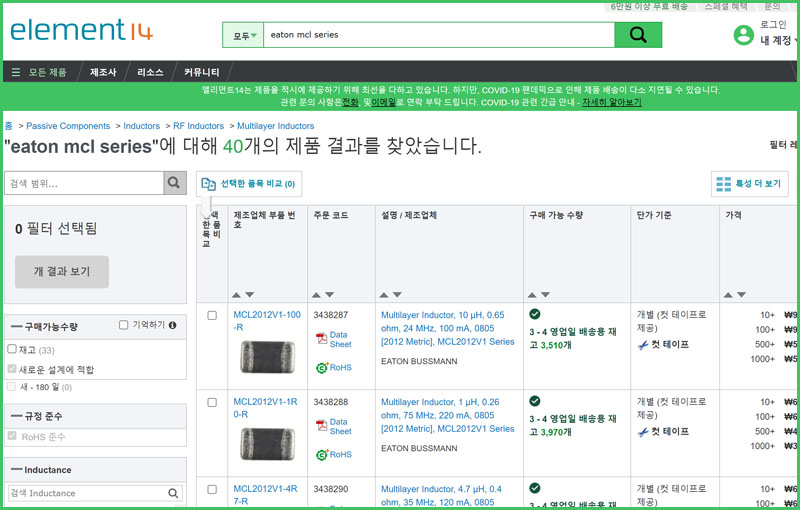The image size is (800, 510).
Task: Open the PDF Data Sheet icon for 3438288
Action: click(x=321, y=425)
